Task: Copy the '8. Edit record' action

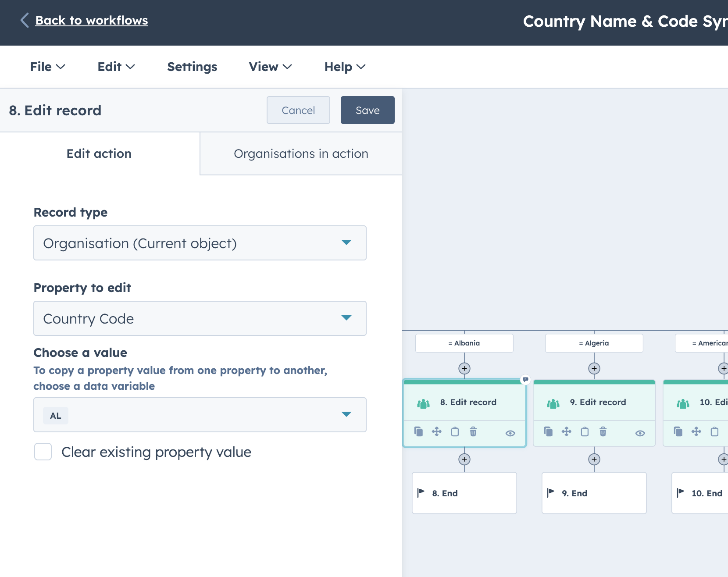Action: click(x=419, y=432)
